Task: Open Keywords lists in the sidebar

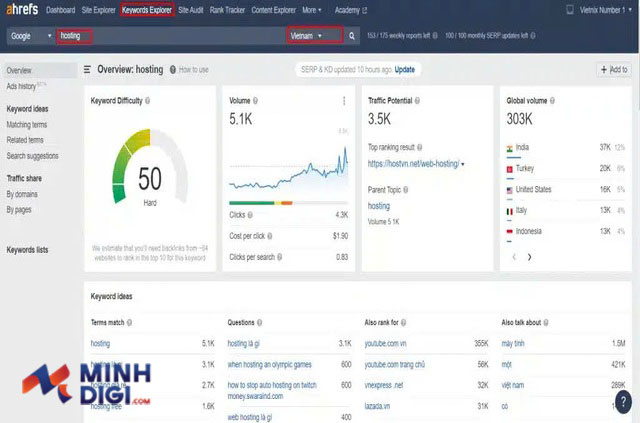Action: [x=27, y=250]
